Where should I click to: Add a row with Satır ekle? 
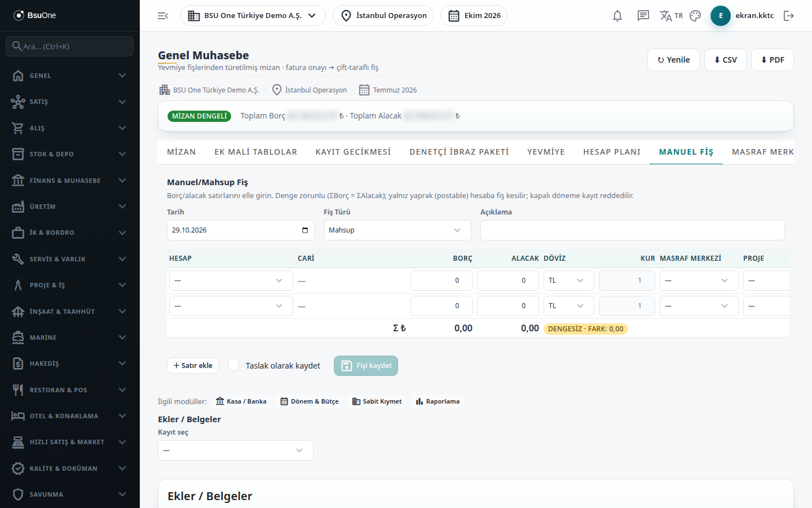pos(193,366)
